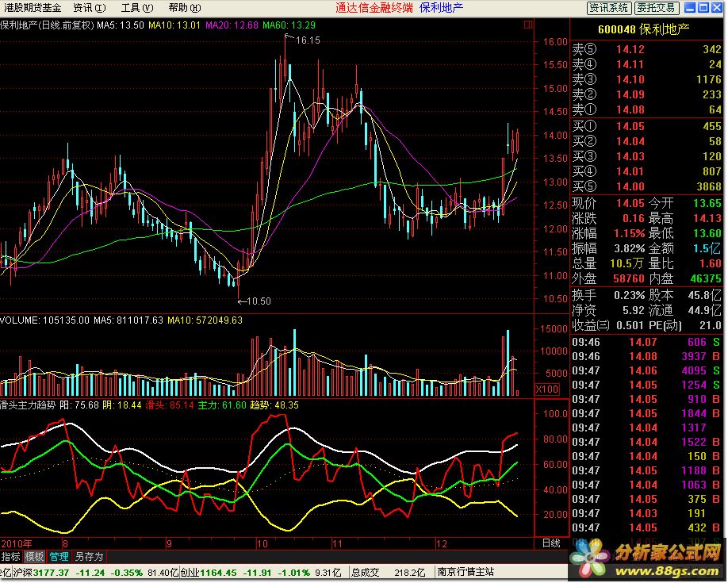Click the 总成交 218.2亿 status entry
This screenshot has height=583, width=728.
coord(388,573)
